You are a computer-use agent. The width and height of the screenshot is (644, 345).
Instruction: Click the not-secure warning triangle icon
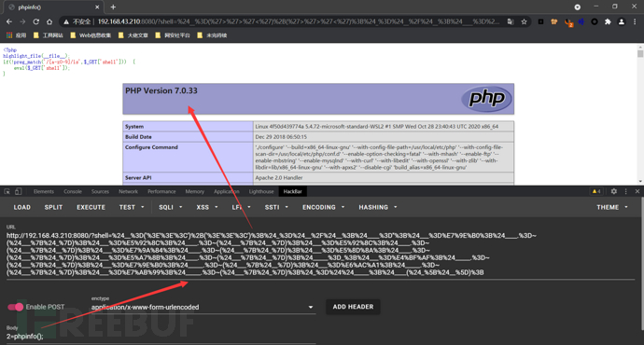pos(65,21)
